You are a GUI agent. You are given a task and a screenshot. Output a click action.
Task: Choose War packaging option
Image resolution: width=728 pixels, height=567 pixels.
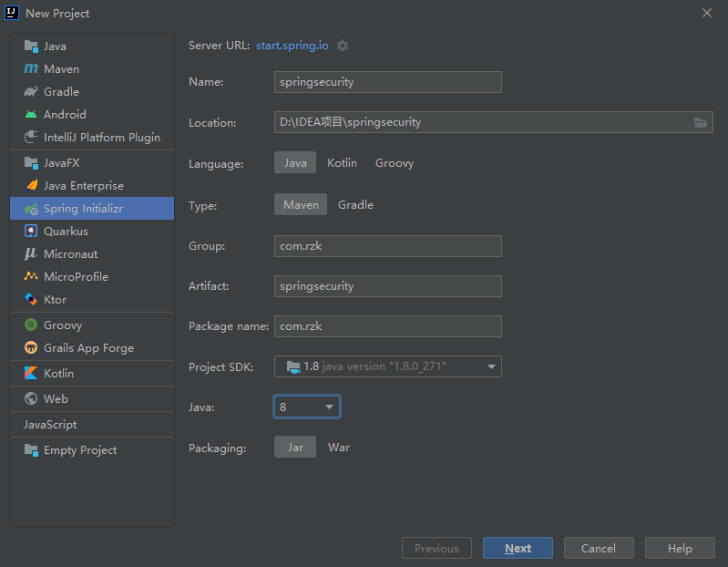point(339,448)
